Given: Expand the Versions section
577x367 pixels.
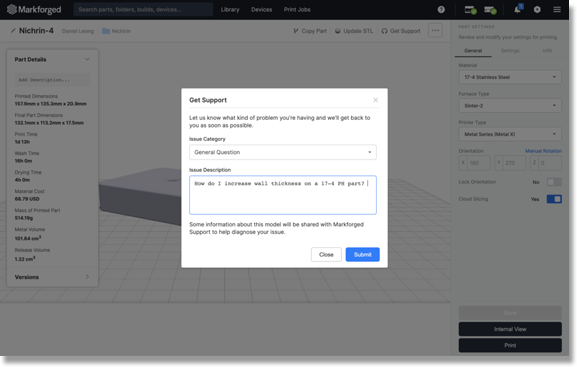Looking at the screenshot, I should [x=87, y=277].
